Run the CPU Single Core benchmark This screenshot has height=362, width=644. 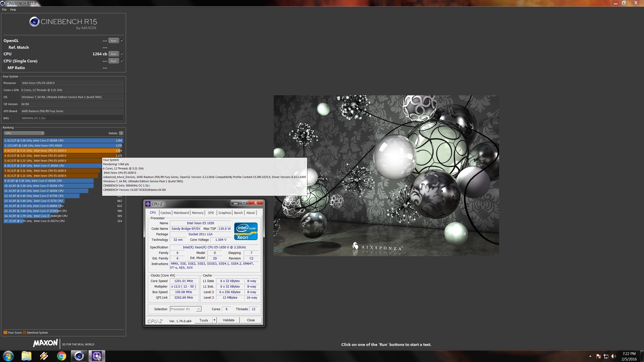click(114, 61)
